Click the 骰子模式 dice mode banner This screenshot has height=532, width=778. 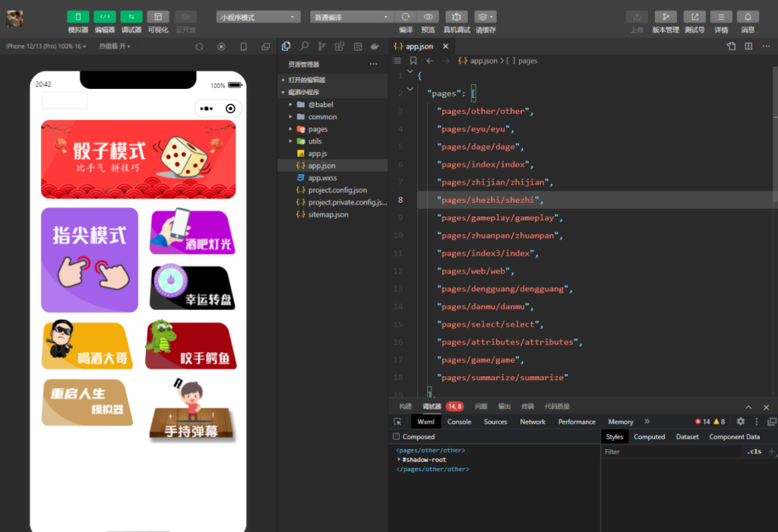[138, 159]
